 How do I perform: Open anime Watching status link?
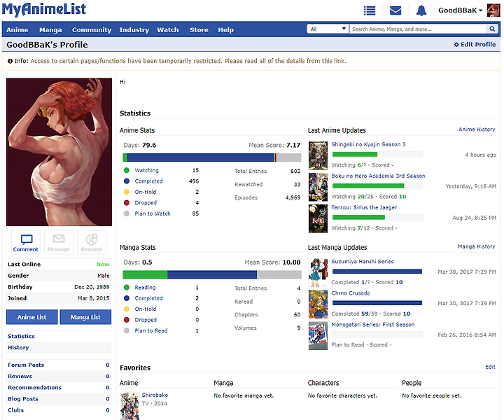click(146, 170)
